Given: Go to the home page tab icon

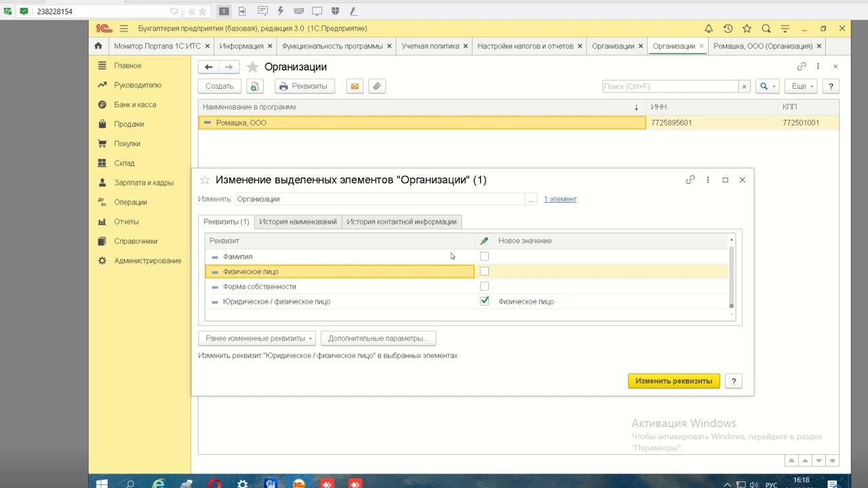Looking at the screenshot, I should tap(98, 46).
